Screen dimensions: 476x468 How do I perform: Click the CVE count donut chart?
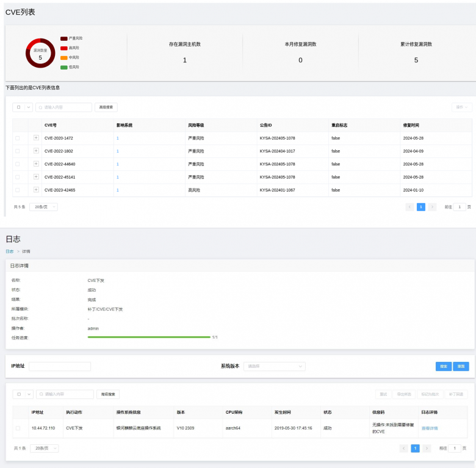point(40,54)
